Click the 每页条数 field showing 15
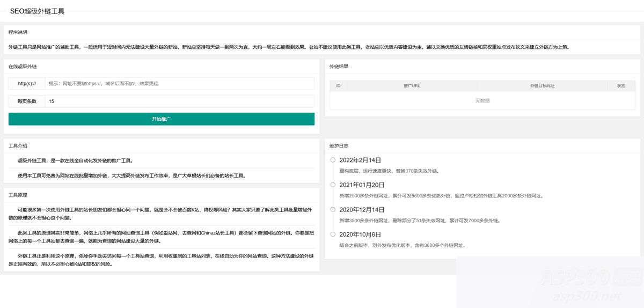This screenshot has height=308, width=644. pyautogui.click(x=179, y=101)
